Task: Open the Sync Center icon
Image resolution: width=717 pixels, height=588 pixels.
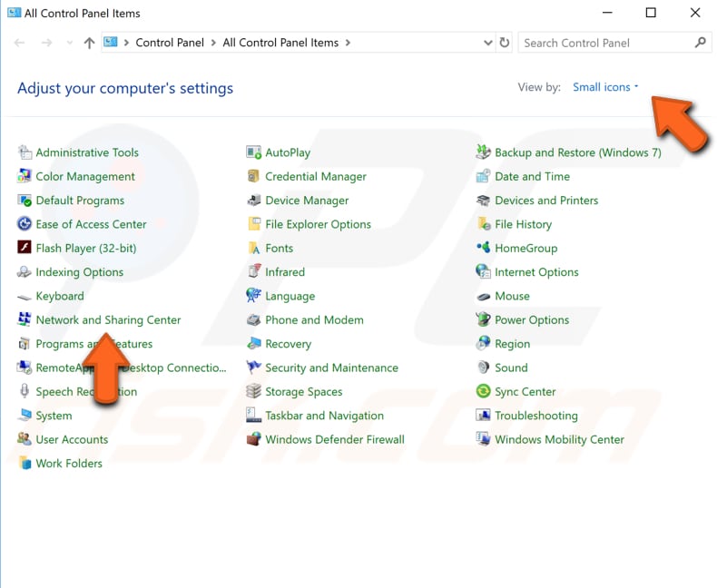Action: click(484, 391)
